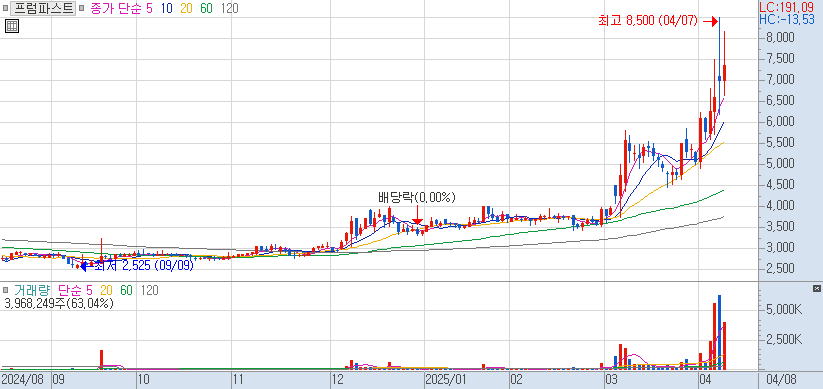Image resolution: width=823 pixels, height=389 pixels.
Task: Click the gray square left of 프럼파스트
Action: pos(5,8)
